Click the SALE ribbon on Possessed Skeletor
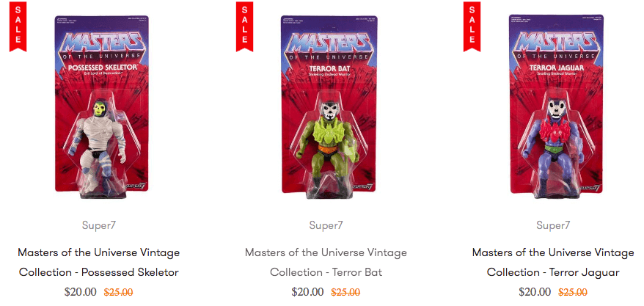This screenshot has height=306, width=644. click(x=18, y=26)
